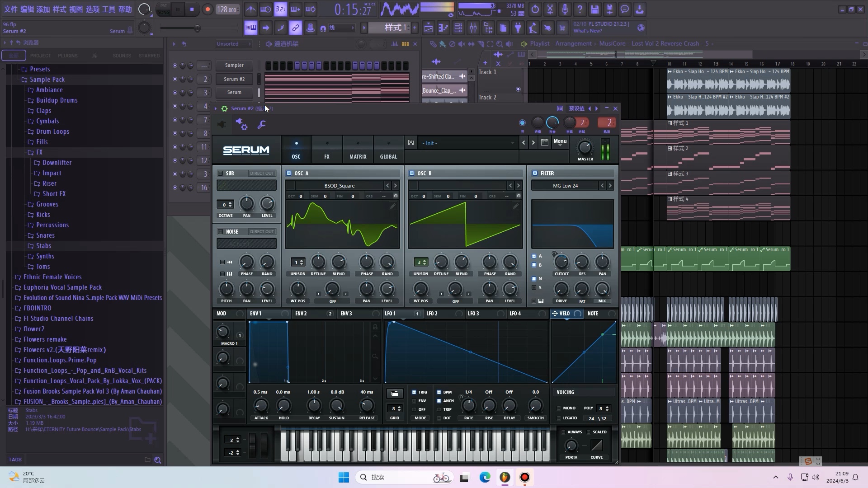Viewport: 868px width, 488px height.
Task: Open the content library shopping cart icon
Action: [562, 28]
